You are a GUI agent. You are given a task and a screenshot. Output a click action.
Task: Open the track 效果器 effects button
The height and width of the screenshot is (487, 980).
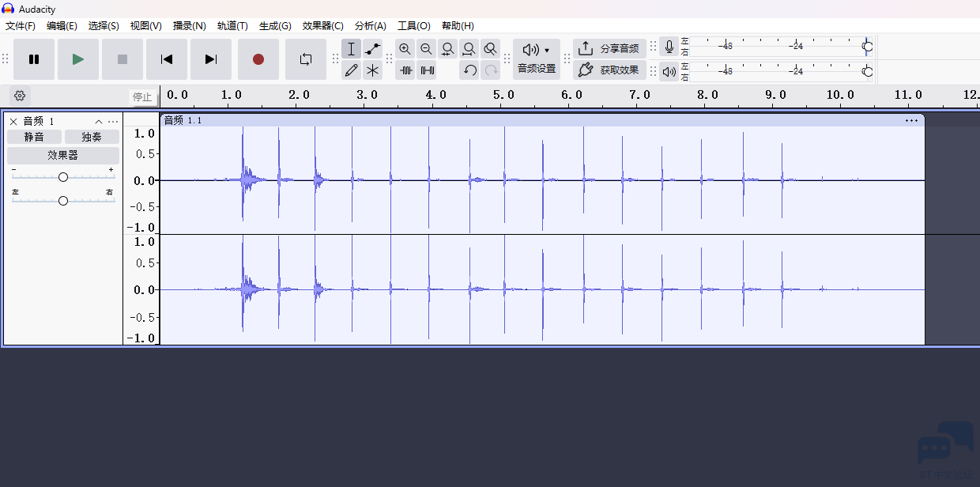point(63,155)
